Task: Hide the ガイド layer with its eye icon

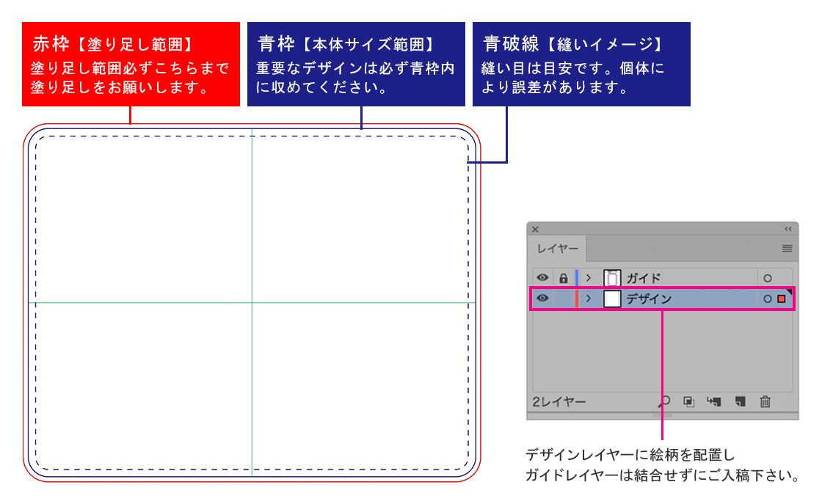Action: click(x=543, y=278)
